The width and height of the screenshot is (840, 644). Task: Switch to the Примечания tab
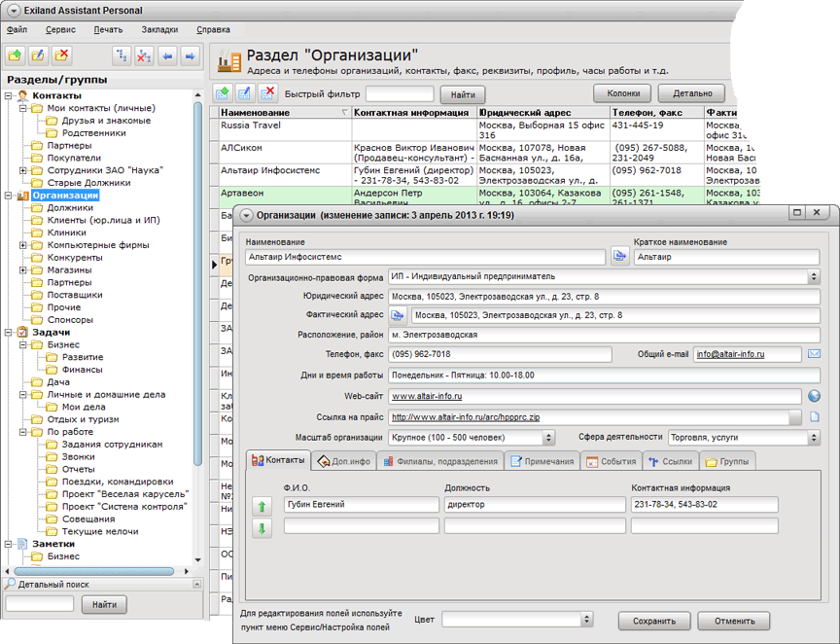(x=542, y=461)
